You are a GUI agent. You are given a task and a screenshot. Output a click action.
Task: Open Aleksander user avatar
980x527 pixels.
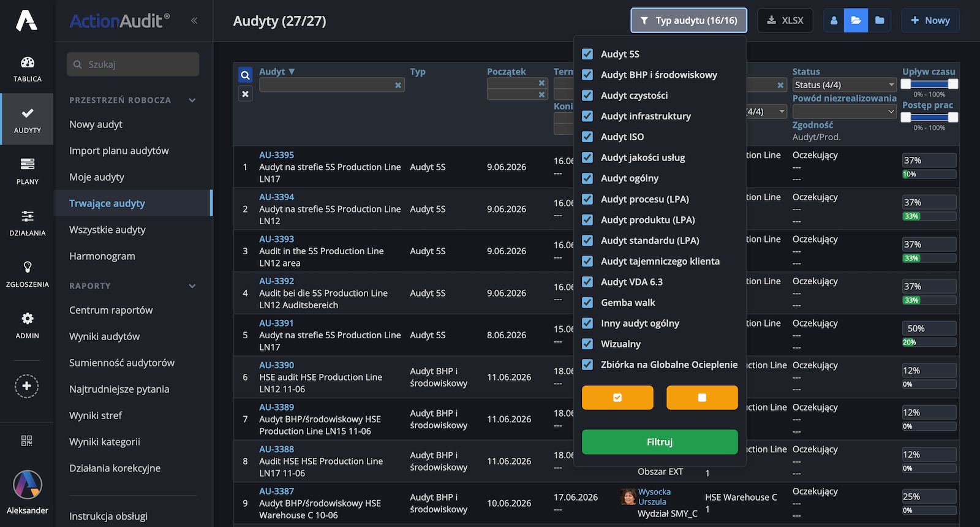(28, 485)
